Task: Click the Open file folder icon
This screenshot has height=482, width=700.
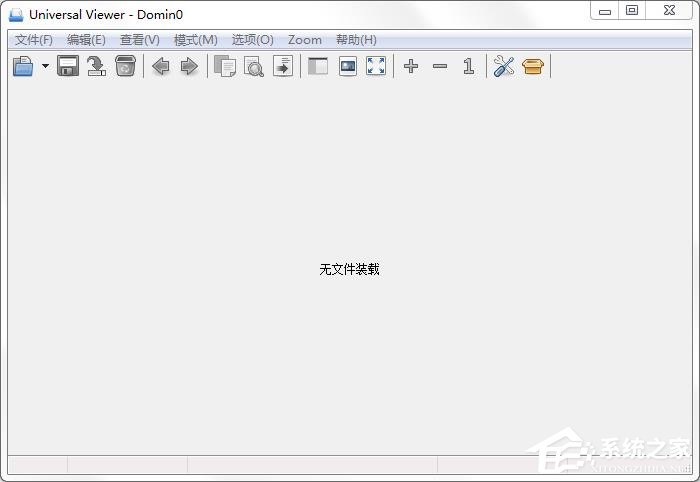Action: (x=23, y=67)
